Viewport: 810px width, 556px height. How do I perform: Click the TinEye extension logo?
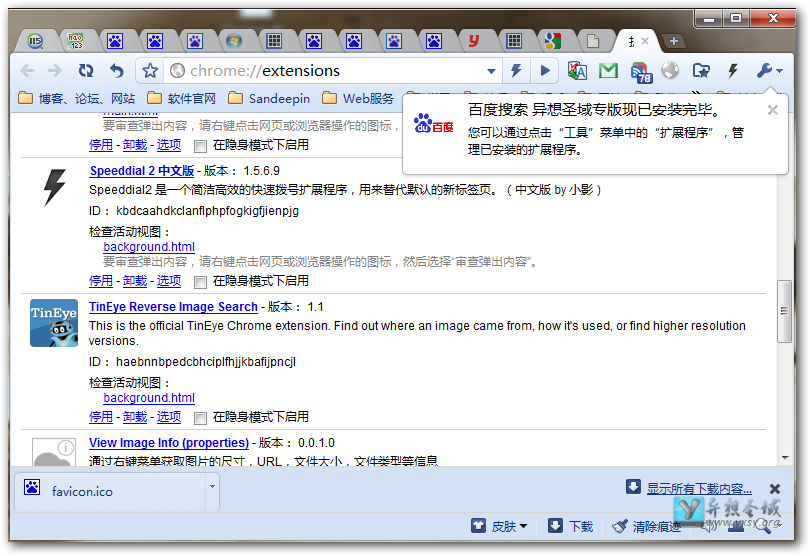pyautogui.click(x=54, y=323)
